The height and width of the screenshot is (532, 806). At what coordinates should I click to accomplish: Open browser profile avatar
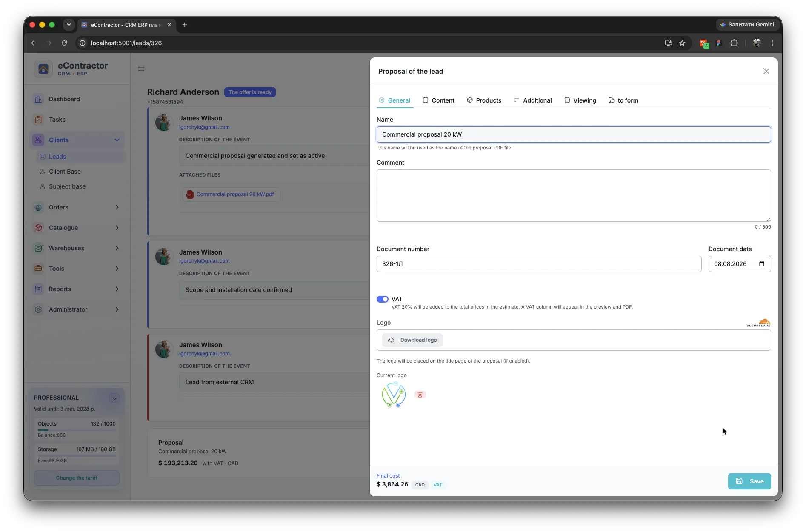757,43
